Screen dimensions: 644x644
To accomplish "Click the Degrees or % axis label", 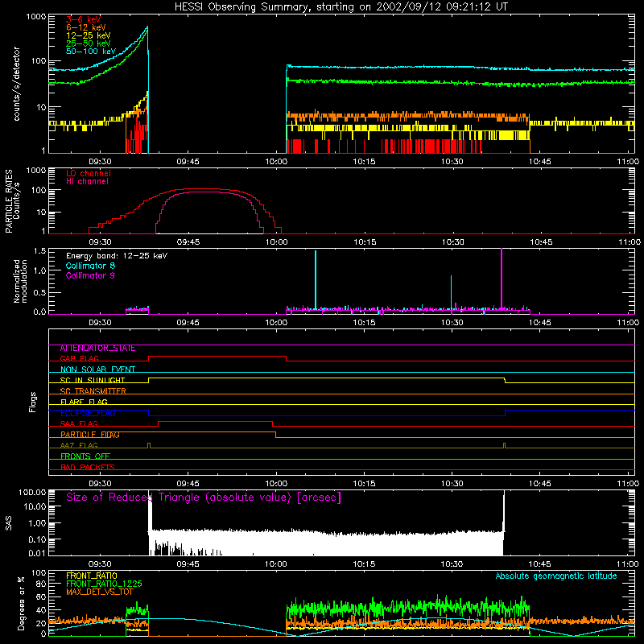I will [21, 603].
